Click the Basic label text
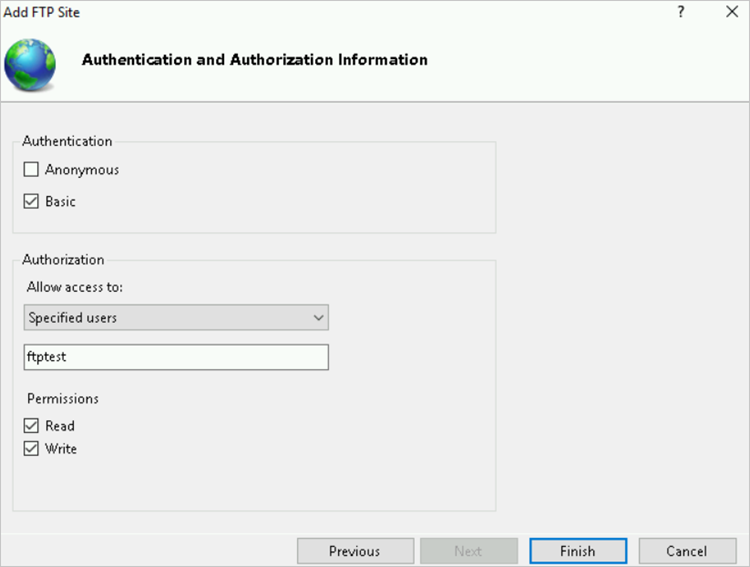 (x=60, y=201)
